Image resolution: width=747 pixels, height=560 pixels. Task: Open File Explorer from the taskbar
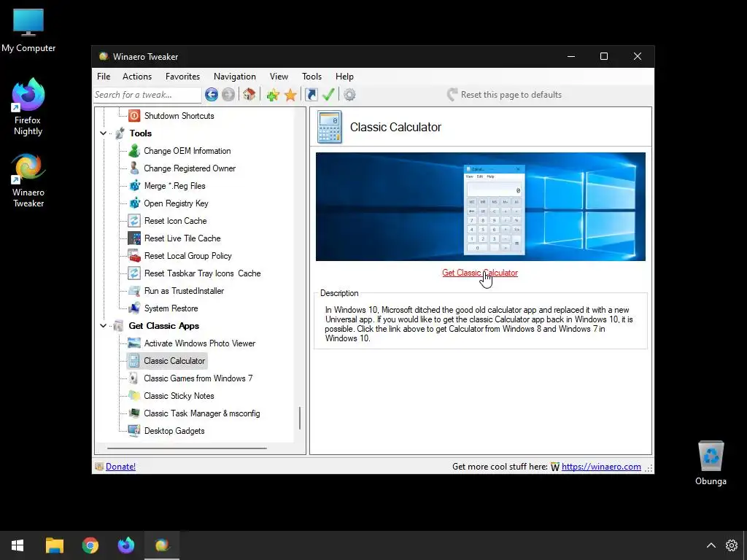(54, 545)
